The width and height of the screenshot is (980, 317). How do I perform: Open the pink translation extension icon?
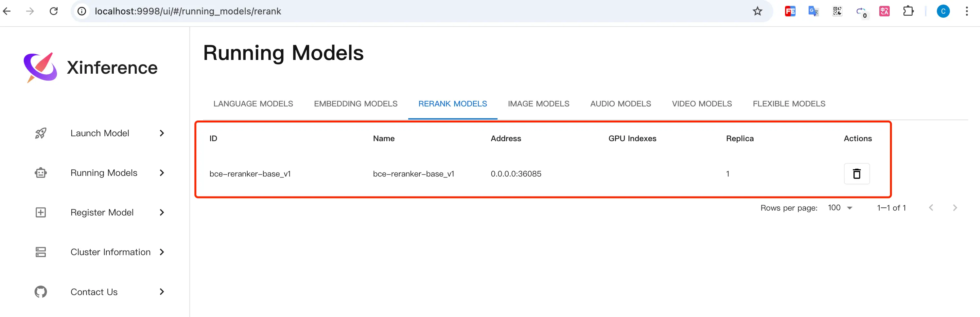coord(884,11)
